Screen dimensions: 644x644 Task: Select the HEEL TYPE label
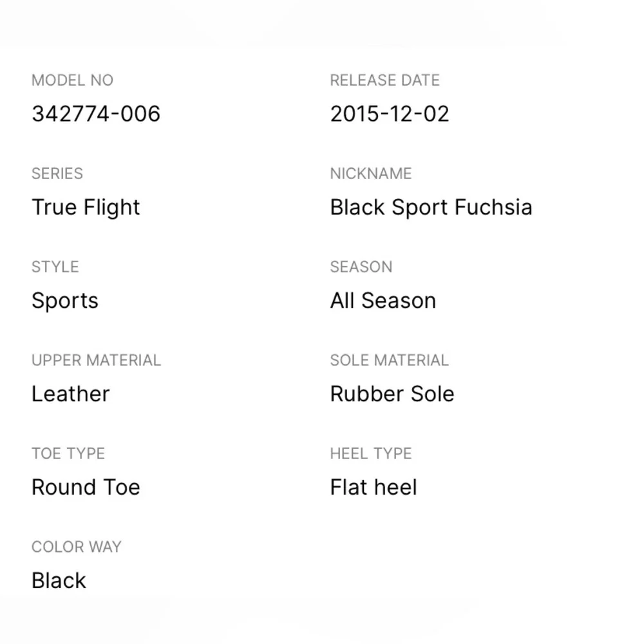371,454
